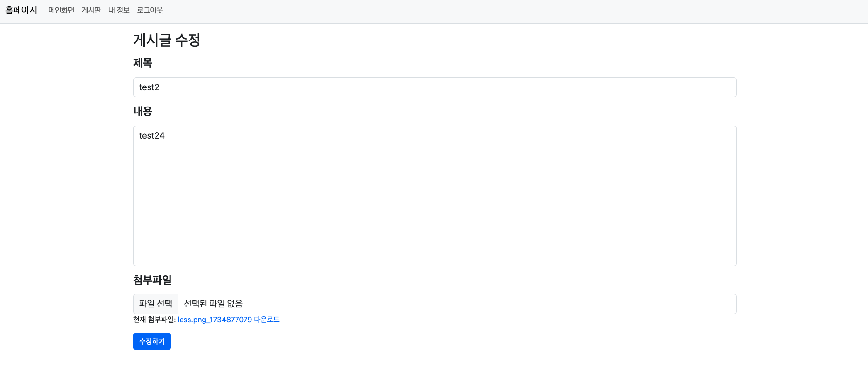Open the 홈페이지 brand link

pyautogui.click(x=21, y=10)
